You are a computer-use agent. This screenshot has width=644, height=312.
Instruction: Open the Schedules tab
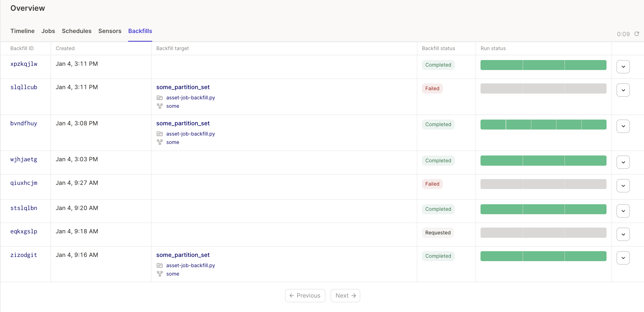point(76,31)
